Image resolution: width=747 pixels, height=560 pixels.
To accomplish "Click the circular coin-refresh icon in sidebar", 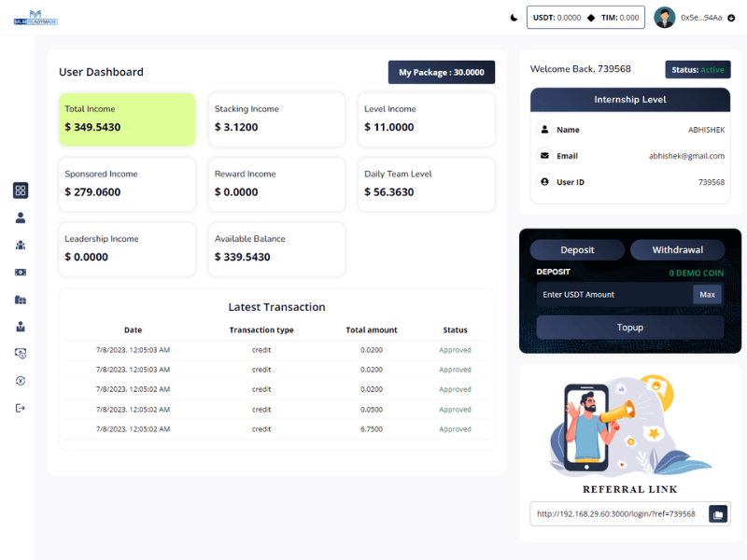I will pos(21,381).
